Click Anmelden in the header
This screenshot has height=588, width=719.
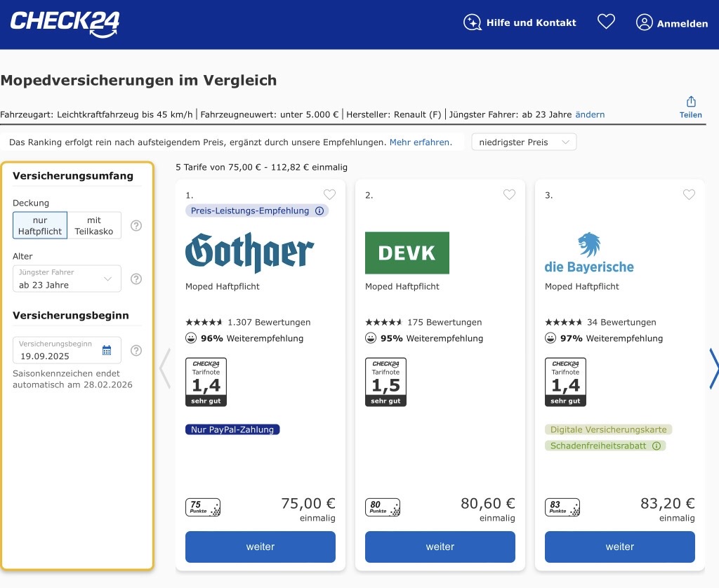[672, 23]
